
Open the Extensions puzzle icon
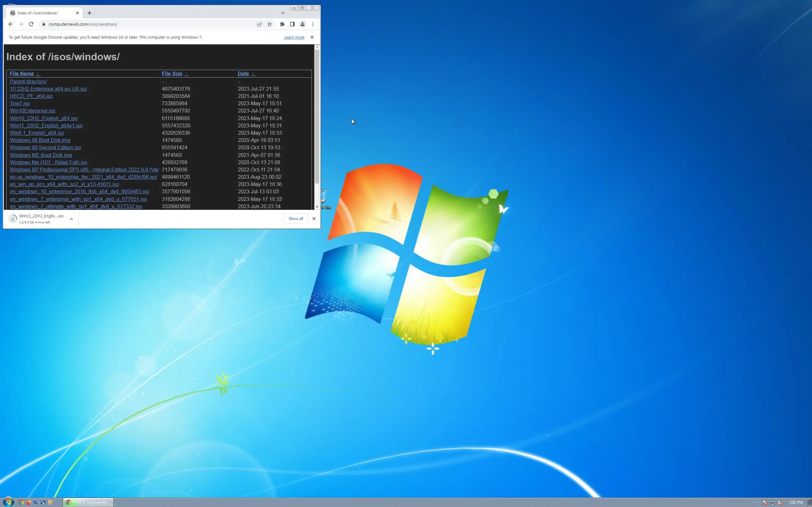point(282,24)
